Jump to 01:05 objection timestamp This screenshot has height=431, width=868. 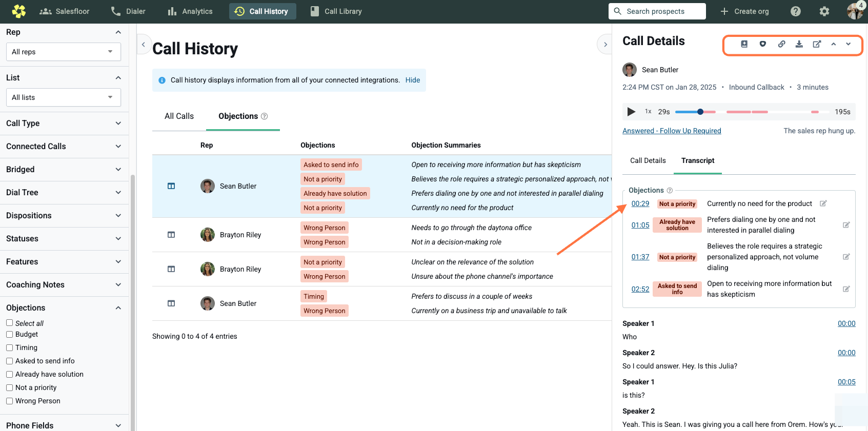click(640, 225)
